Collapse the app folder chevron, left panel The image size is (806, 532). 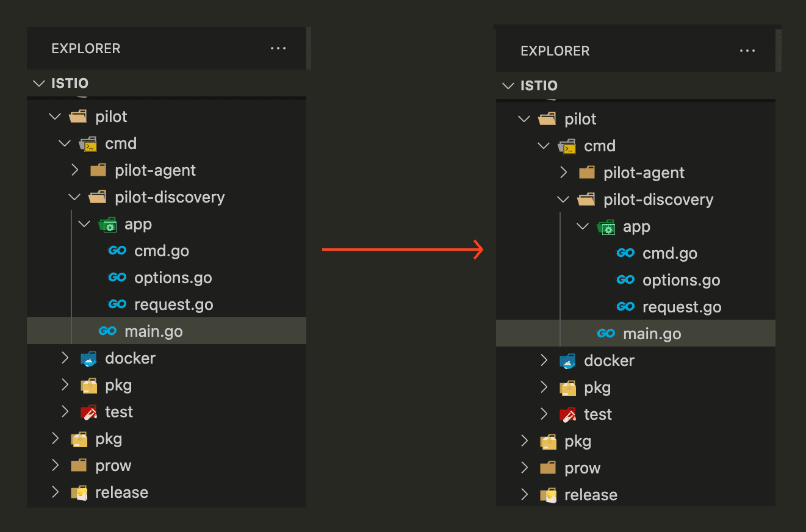pos(84,224)
